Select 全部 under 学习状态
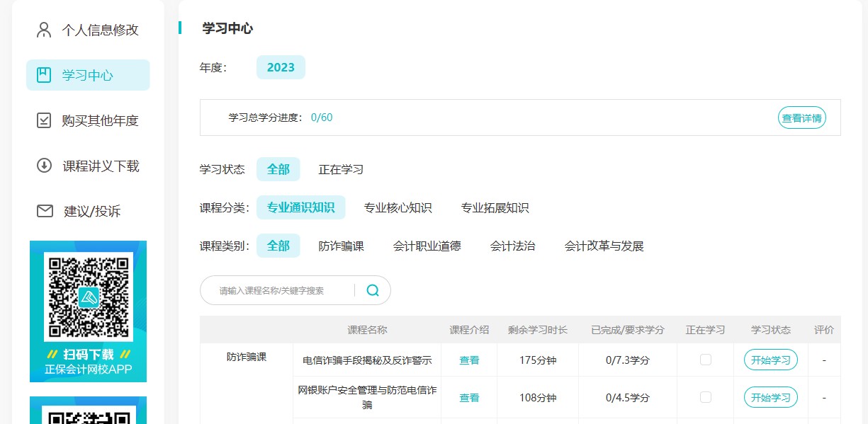Image resolution: width=868 pixels, height=424 pixels. [278, 169]
